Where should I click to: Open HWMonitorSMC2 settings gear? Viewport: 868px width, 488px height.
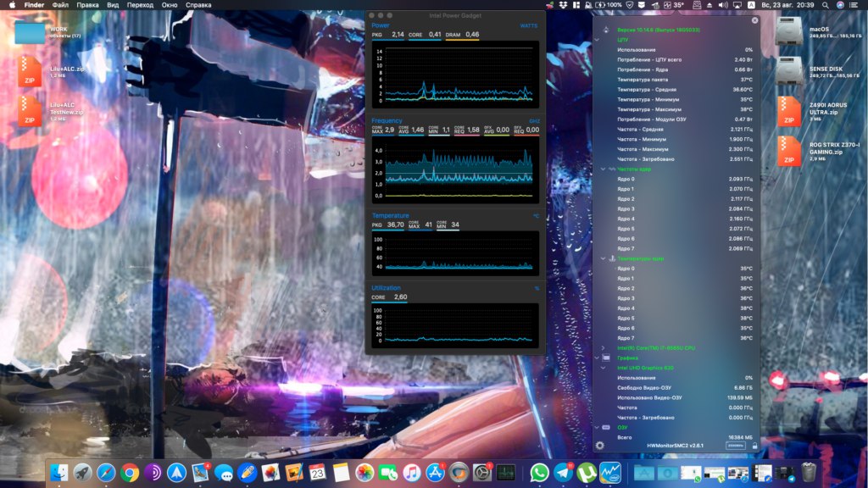pyautogui.click(x=599, y=446)
